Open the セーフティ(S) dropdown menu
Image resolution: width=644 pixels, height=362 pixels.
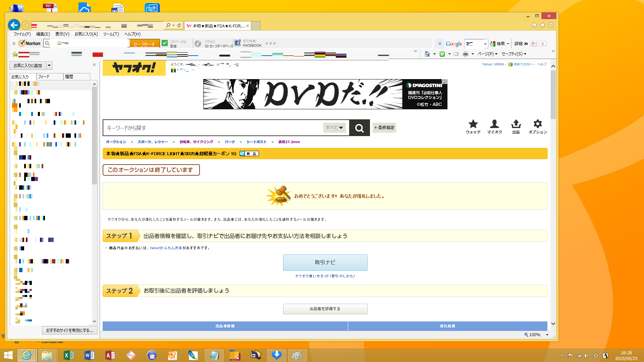514,54
